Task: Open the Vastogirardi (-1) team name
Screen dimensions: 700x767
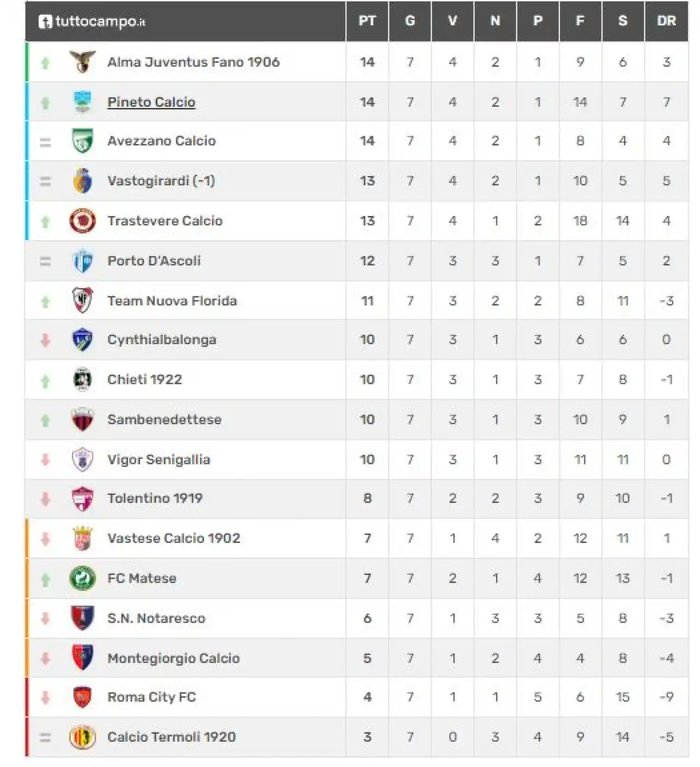Action: tap(161, 181)
